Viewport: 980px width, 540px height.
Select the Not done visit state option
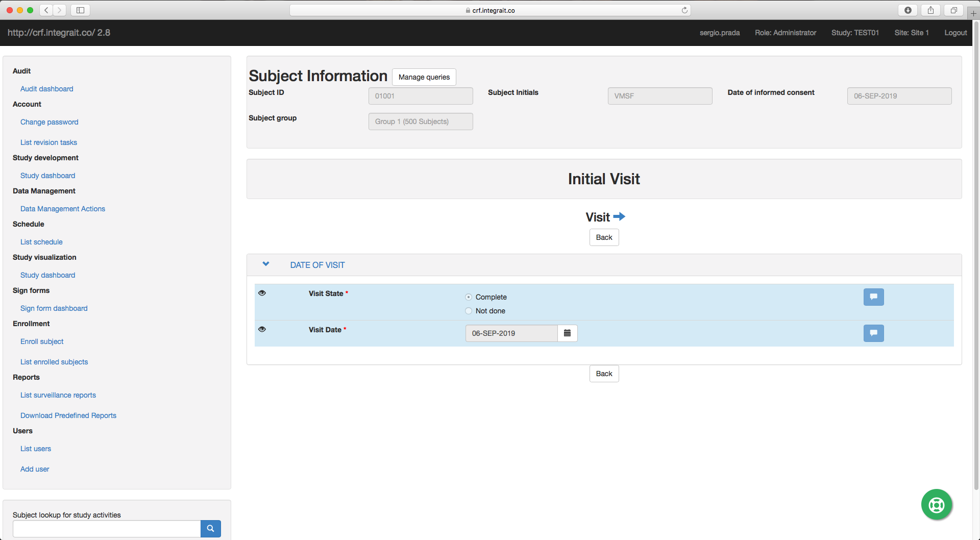[468, 311]
